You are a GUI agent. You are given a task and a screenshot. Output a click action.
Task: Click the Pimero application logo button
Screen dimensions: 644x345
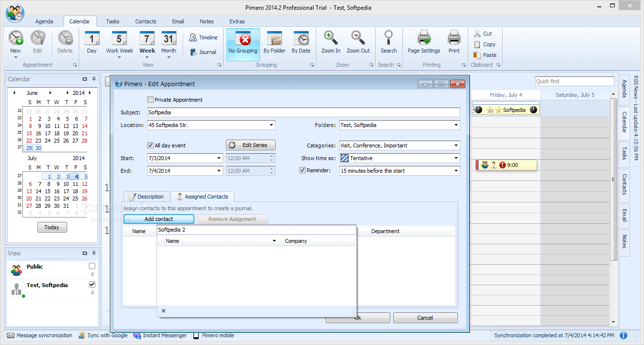click(x=15, y=14)
